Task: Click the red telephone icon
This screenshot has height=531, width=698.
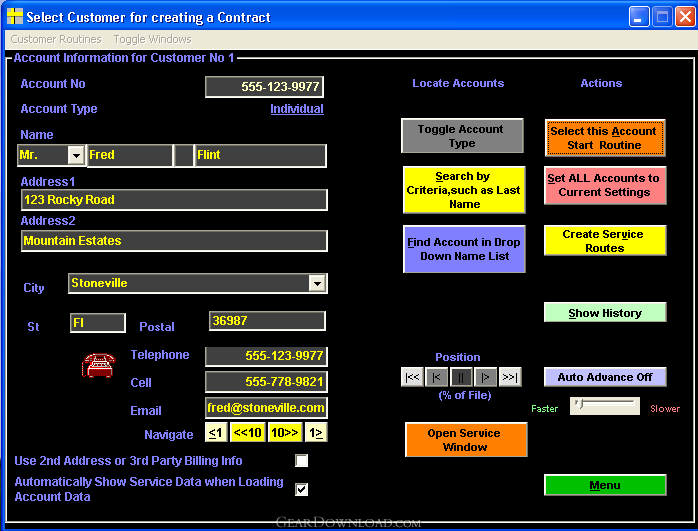Action: coord(98,365)
